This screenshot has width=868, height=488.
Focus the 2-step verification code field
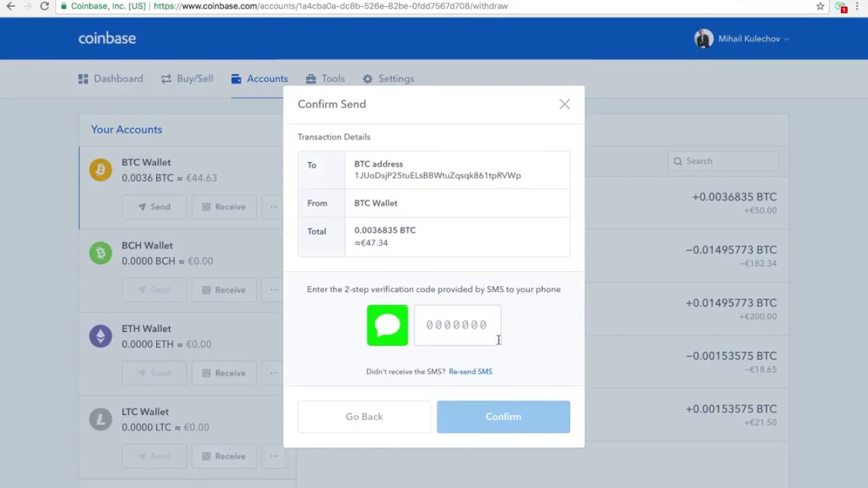(x=458, y=325)
